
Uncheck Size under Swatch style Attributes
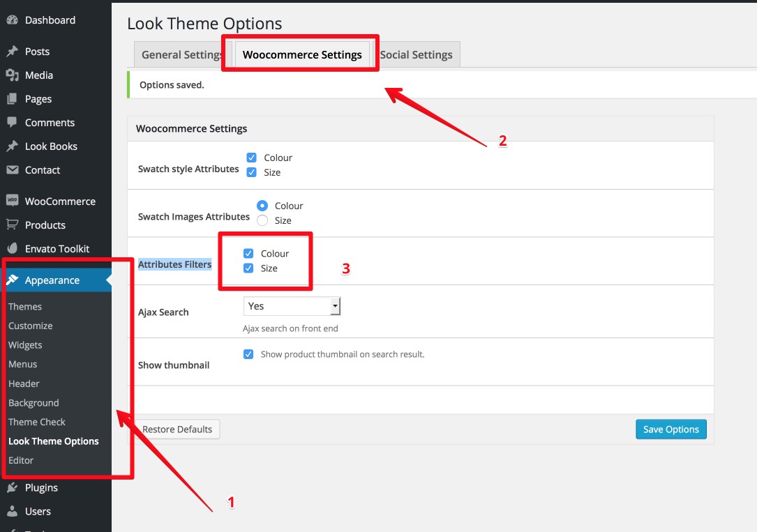pyautogui.click(x=252, y=172)
